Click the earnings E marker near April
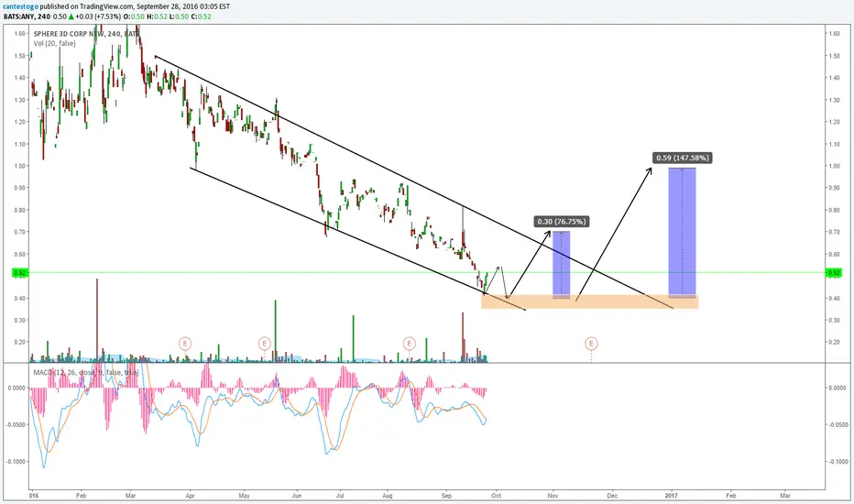The width and height of the screenshot is (854, 504). click(185, 344)
